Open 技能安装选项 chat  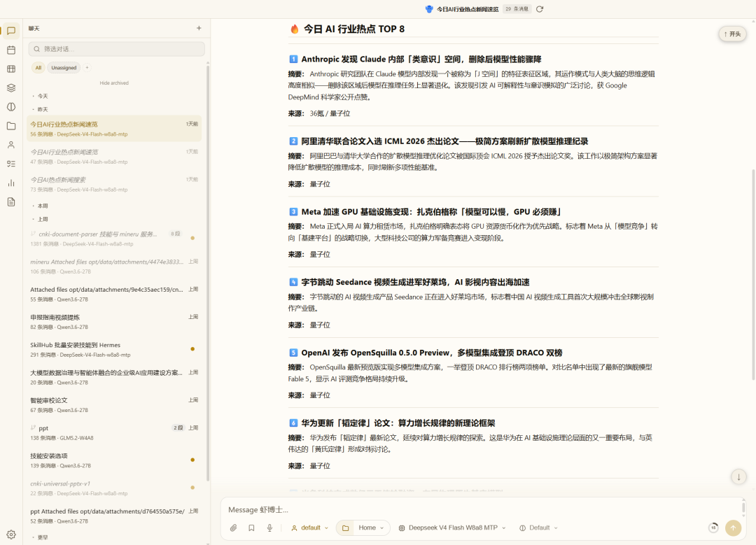(114, 460)
